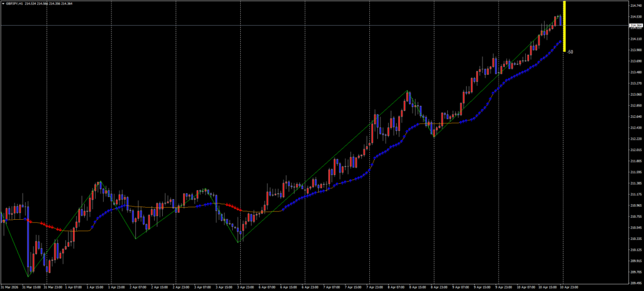Click the 212.010 price scale label
This screenshot has width=644, height=291.
click(635, 150)
